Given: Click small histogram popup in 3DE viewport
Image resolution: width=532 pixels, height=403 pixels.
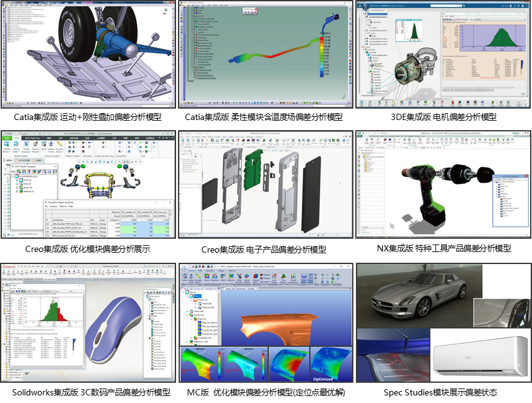Looking at the screenshot, I should pyautogui.click(x=409, y=30).
